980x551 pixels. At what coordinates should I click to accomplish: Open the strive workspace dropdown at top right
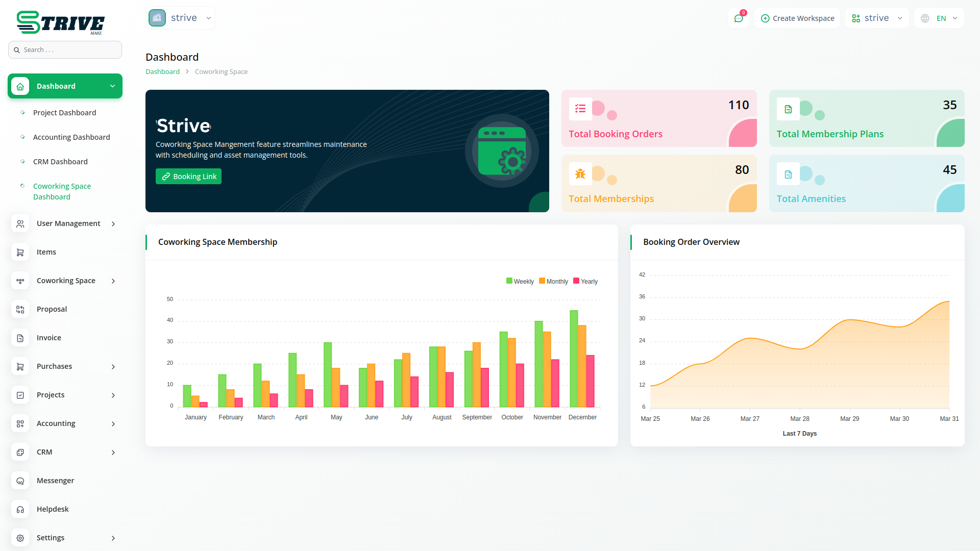tap(876, 18)
